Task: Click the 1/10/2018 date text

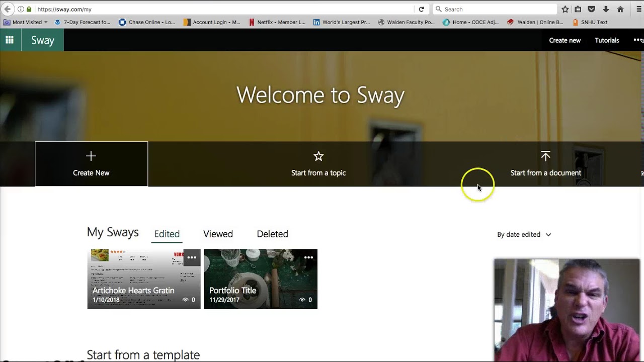Action: [x=106, y=300]
